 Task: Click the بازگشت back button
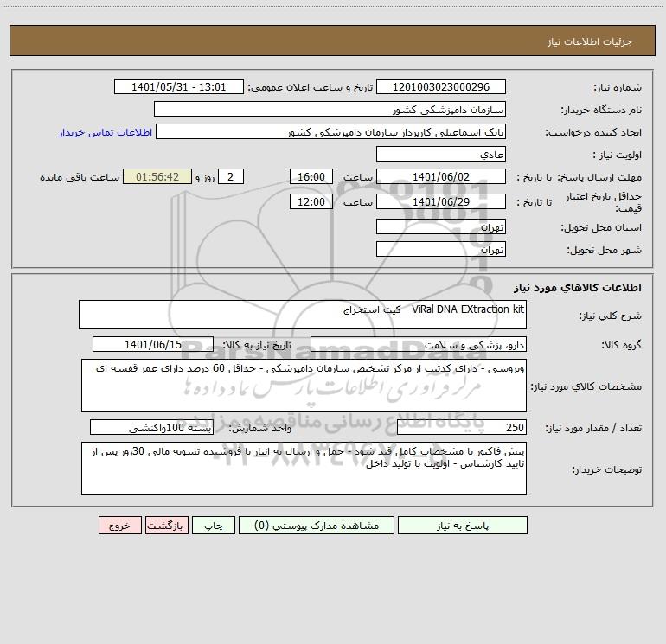pyautogui.click(x=166, y=525)
